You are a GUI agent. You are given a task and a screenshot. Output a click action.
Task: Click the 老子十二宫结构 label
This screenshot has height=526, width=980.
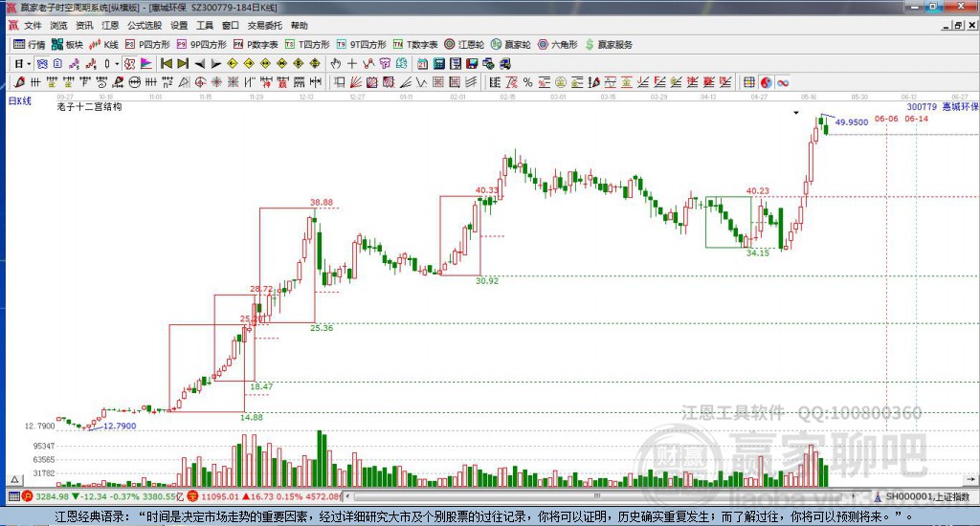[89, 107]
